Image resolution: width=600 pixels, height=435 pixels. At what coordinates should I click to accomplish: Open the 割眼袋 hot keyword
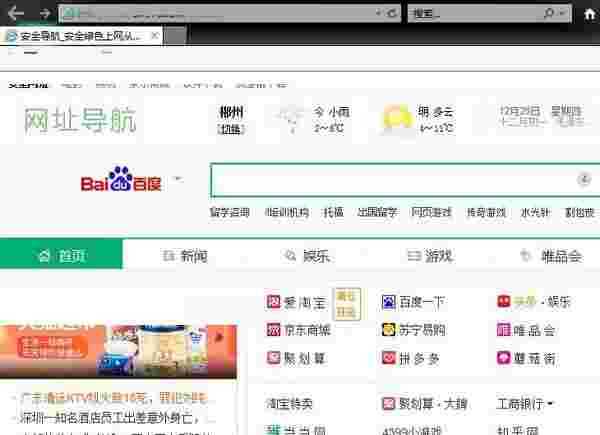point(580,212)
